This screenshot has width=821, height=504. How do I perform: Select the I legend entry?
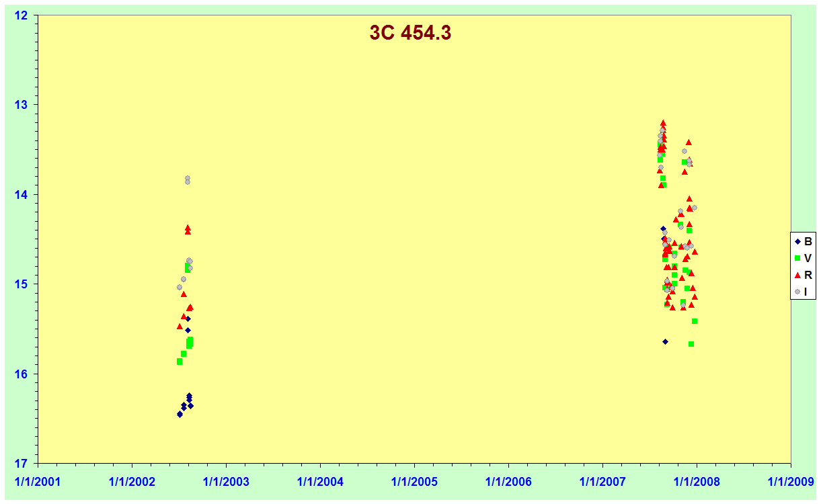click(x=802, y=292)
